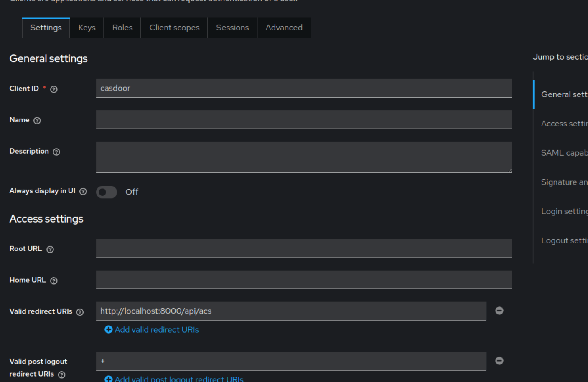The width and height of the screenshot is (588, 382).
Task: View the Sessions tab
Action: coord(232,28)
